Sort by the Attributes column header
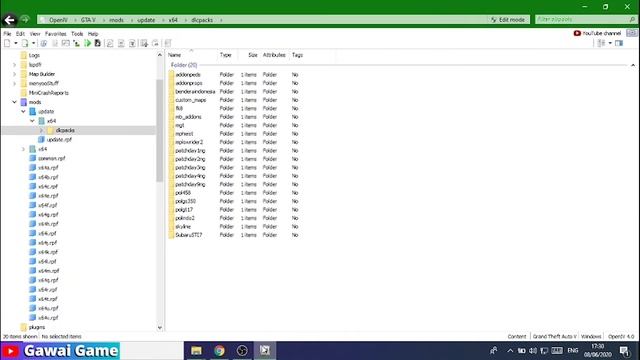The image size is (640, 360). [x=274, y=55]
